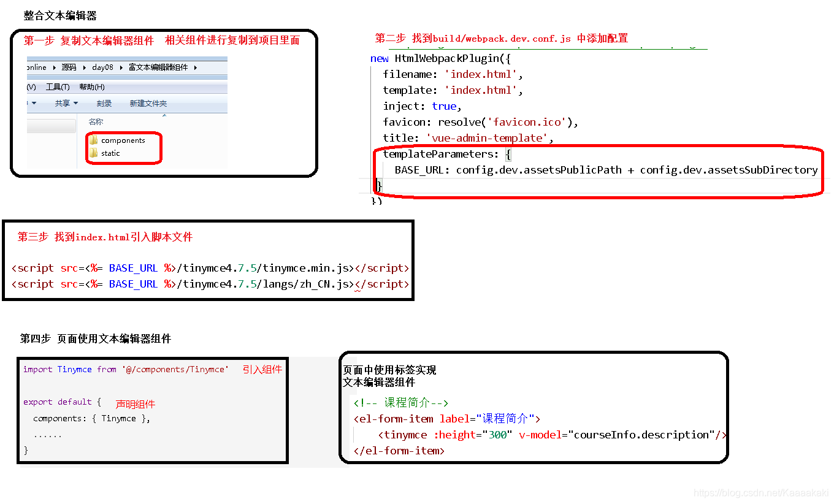834x504 pixels.
Task: Expand the arrow after online breadcrumb
Action: (x=53, y=67)
